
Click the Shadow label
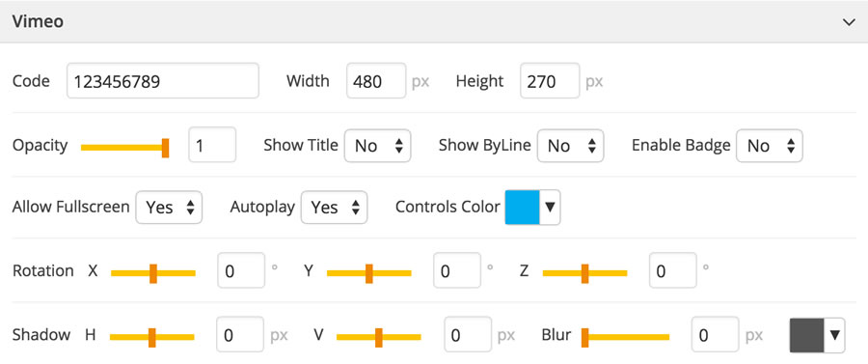[x=41, y=335]
